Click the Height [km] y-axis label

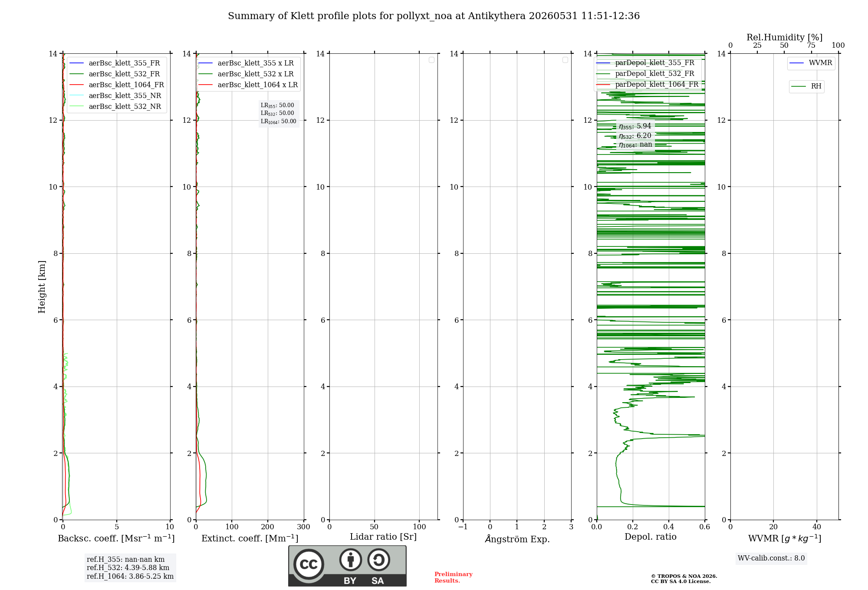pos(42,287)
